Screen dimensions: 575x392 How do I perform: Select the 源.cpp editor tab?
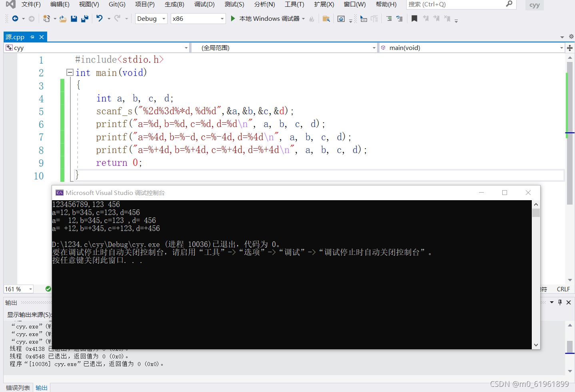click(x=15, y=37)
